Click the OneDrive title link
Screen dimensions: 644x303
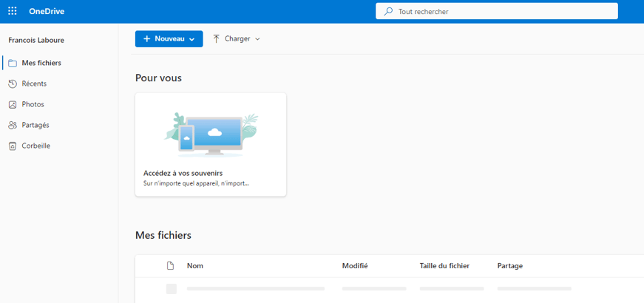(47, 12)
